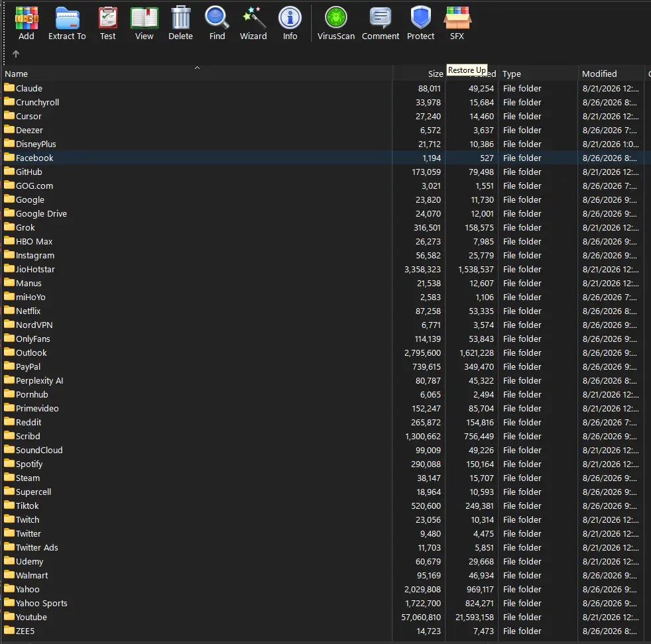This screenshot has width=651, height=644.
Task: Toggle the Name sort direction arrow
Action: 197,68
